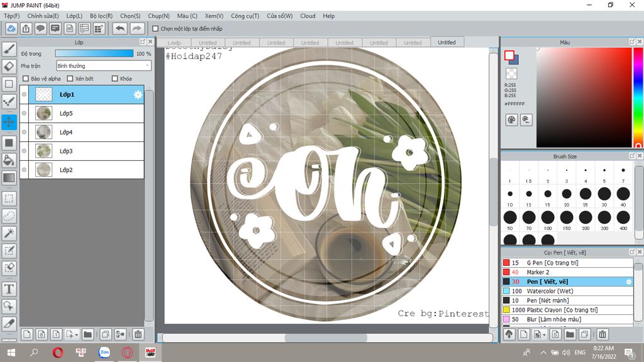Create a new color layer

pyautogui.click(x=26, y=334)
